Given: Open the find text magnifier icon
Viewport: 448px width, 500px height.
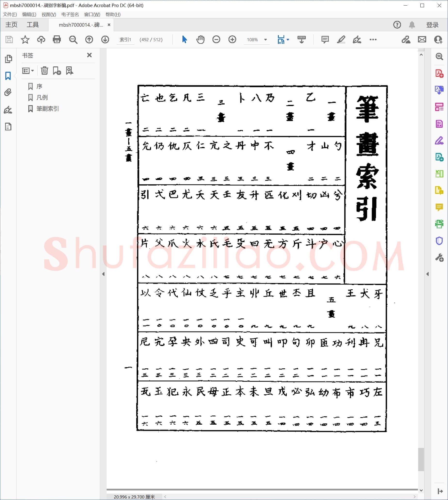Looking at the screenshot, I should coord(73,40).
